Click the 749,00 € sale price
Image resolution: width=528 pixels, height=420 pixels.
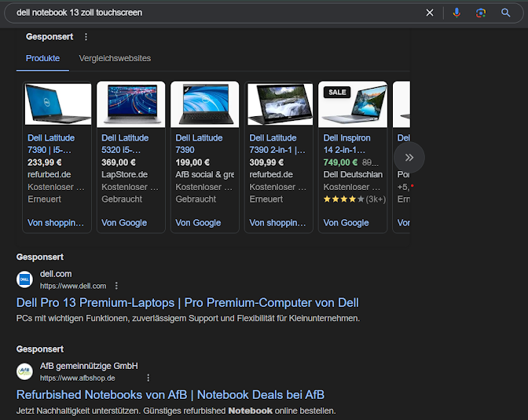pyautogui.click(x=340, y=163)
